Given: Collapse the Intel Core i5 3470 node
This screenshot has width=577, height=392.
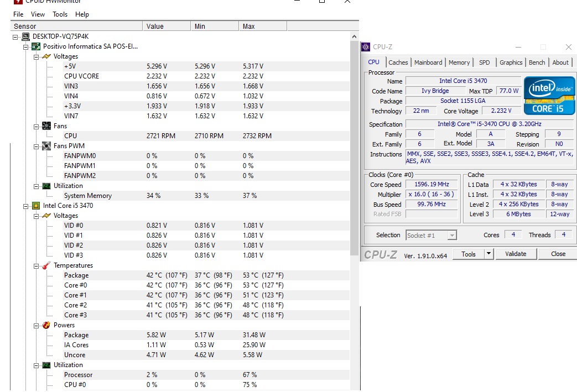Looking at the screenshot, I should click(x=26, y=206).
